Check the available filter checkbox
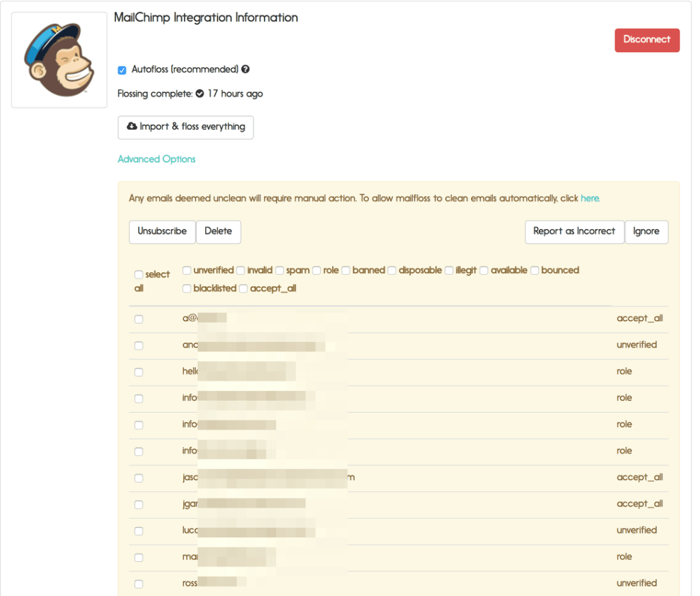700x596 pixels. tap(484, 271)
